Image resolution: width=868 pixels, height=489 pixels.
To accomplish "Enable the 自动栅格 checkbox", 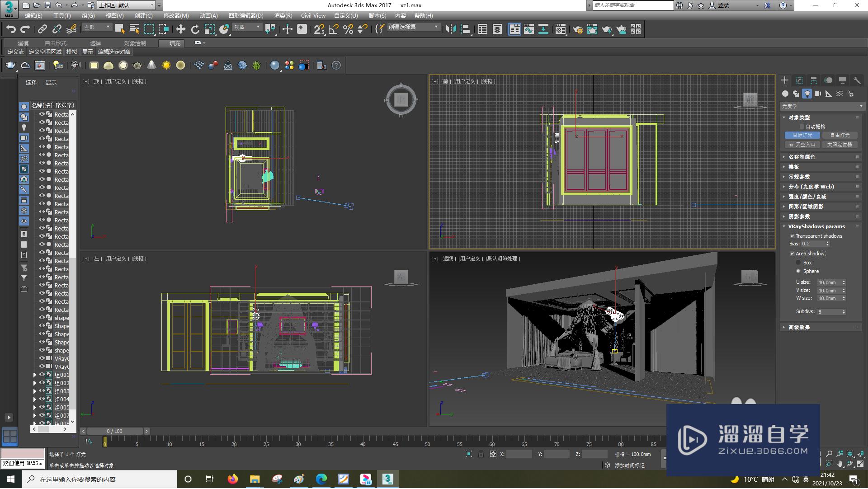I will coord(802,127).
